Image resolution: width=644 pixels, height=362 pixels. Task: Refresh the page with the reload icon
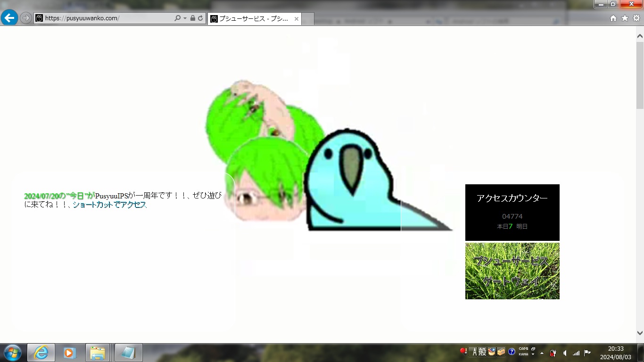200,18
